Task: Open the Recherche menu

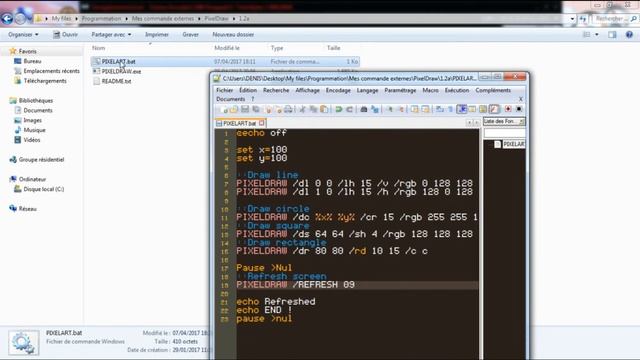Action: click(x=276, y=90)
